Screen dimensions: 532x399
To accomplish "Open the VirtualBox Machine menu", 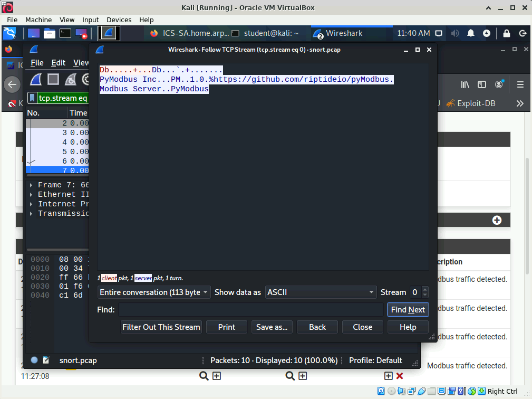I will tap(38, 20).
